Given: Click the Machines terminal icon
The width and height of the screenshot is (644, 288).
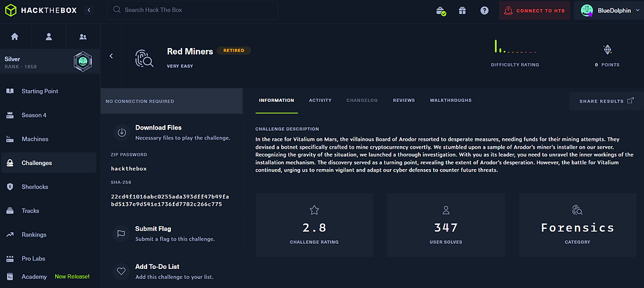Looking at the screenshot, I should coord(10,139).
